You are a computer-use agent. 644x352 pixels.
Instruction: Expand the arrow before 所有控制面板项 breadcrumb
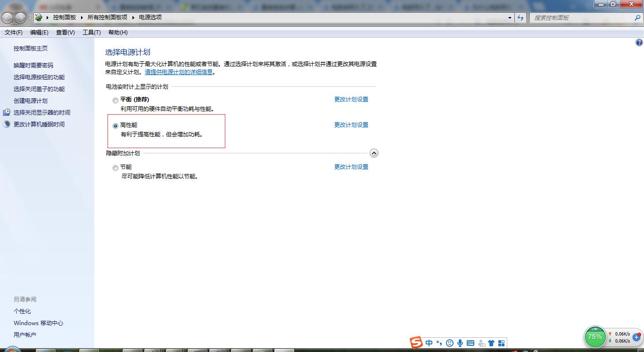[82, 17]
